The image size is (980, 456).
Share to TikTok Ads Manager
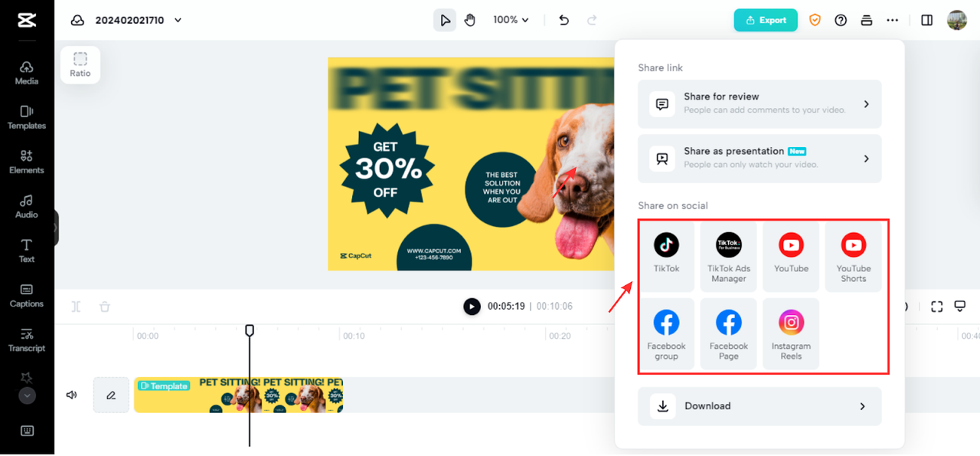[729, 256]
